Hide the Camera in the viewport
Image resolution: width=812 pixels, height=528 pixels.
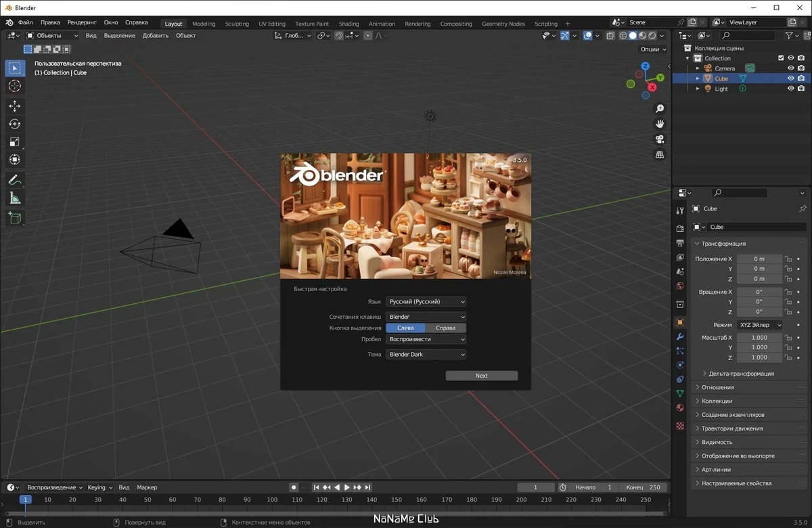pos(790,68)
